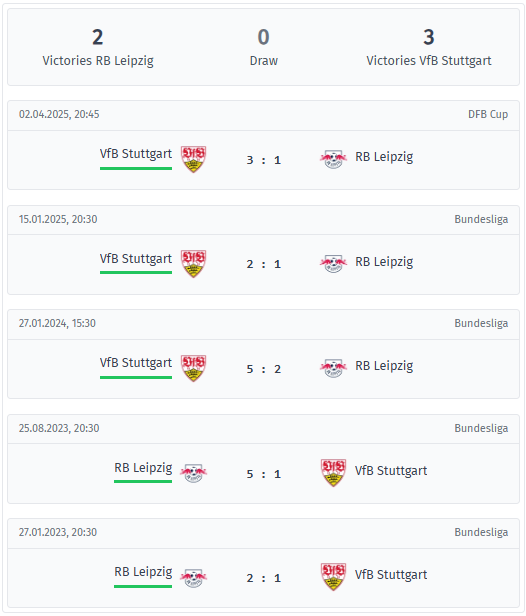
Task: Click VfB Stuttgart crest in 15.01.2025 match
Action: coord(193,264)
